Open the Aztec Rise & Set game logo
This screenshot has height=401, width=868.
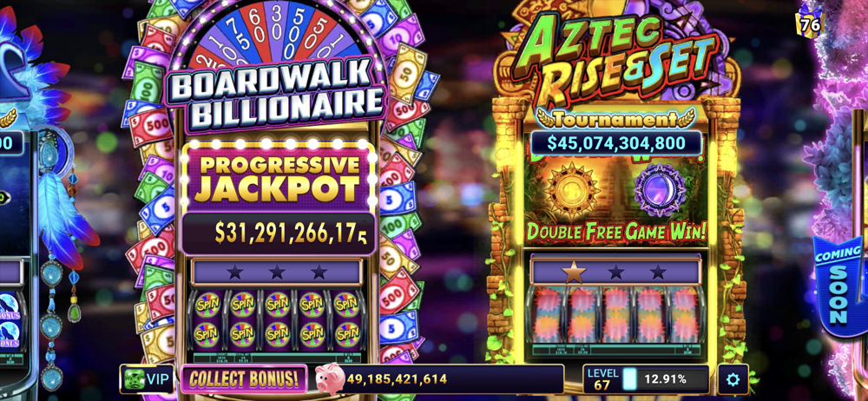pos(616,60)
